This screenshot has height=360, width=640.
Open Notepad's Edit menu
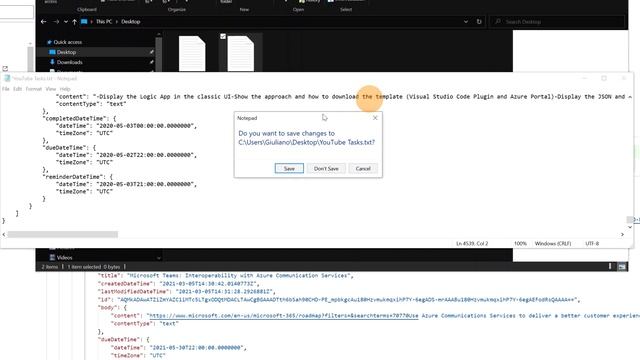tap(17, 89)
